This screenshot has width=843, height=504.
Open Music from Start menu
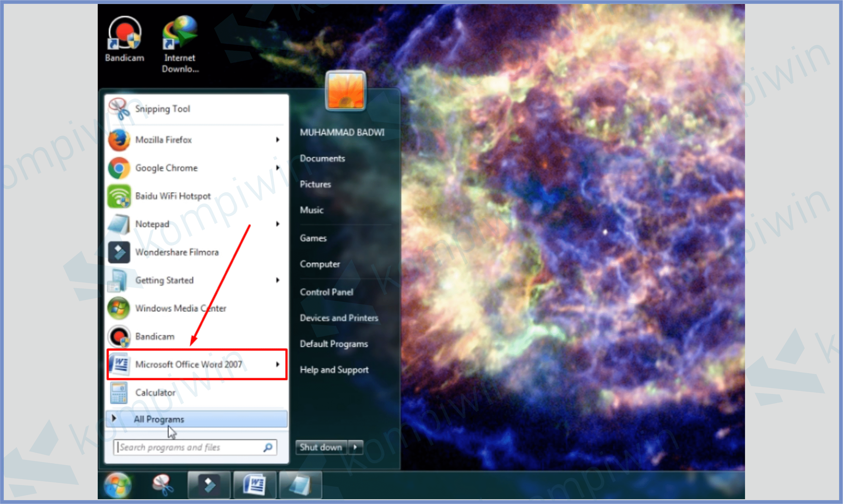(311, 210)
